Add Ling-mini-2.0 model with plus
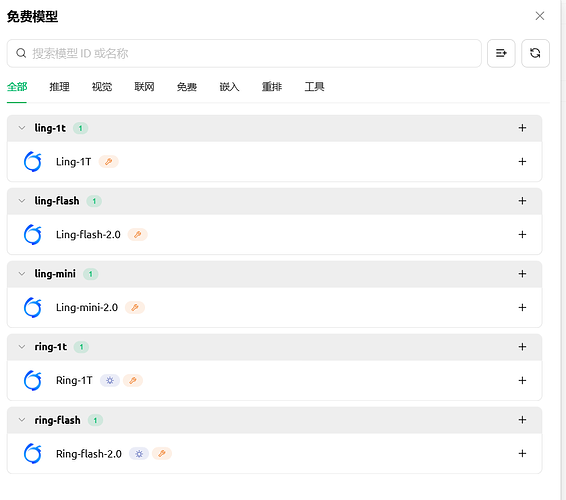The height and width of the screenshot is (500, 566). coord(522,307)
